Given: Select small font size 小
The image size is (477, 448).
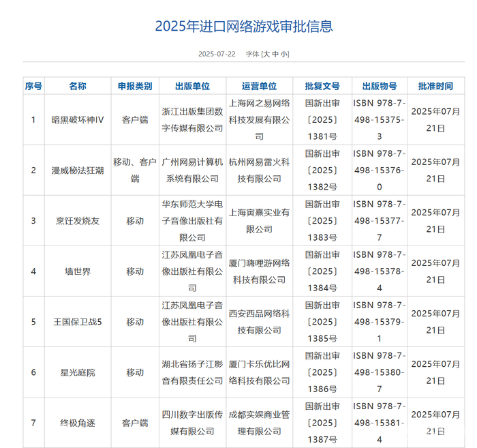Looking at the screenshot, I should coord(284,54).
